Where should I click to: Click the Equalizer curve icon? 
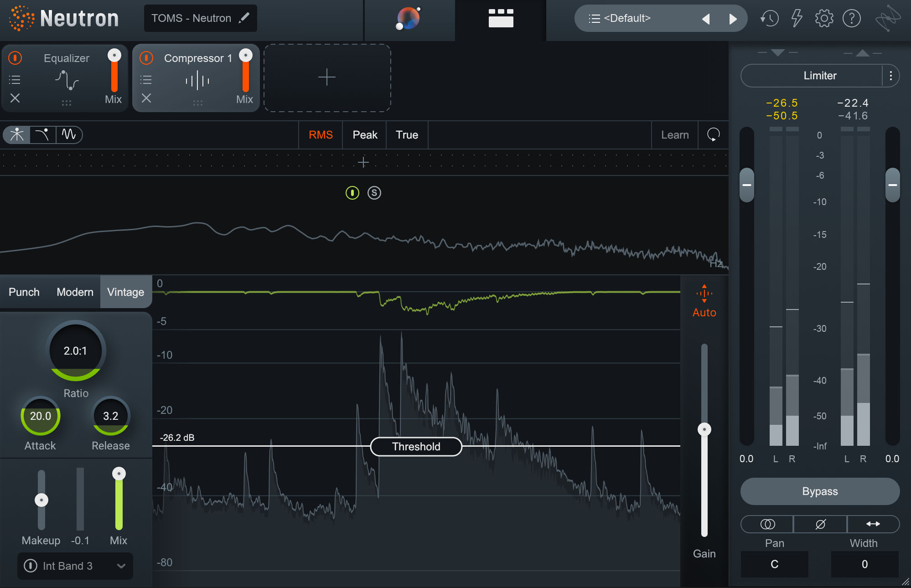(67, 80)
